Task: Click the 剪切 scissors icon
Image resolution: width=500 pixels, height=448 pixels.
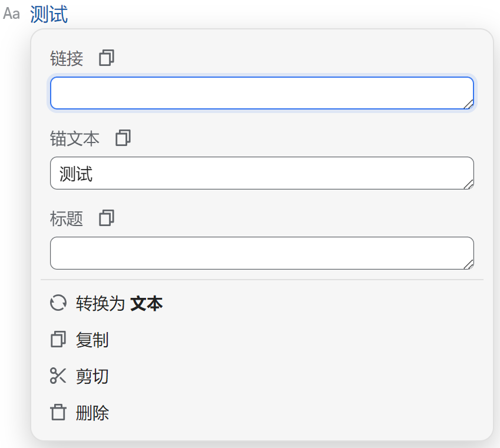Action: [58, 376]
